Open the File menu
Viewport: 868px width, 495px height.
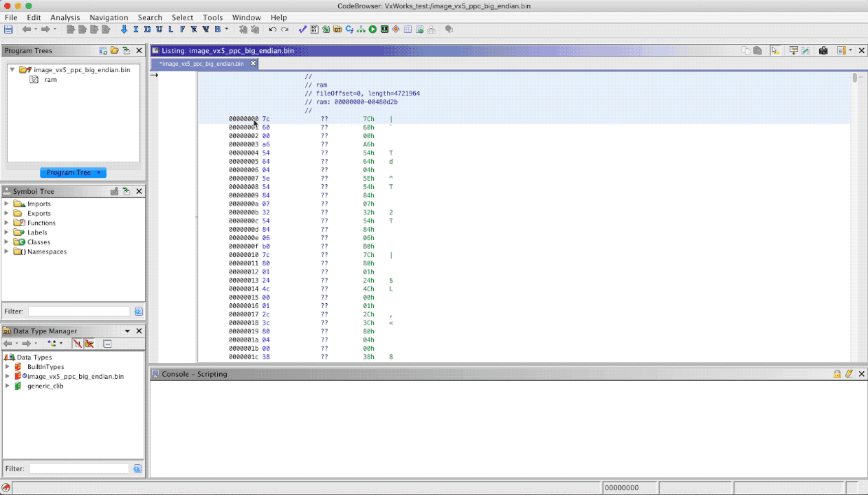coord(11,17)
